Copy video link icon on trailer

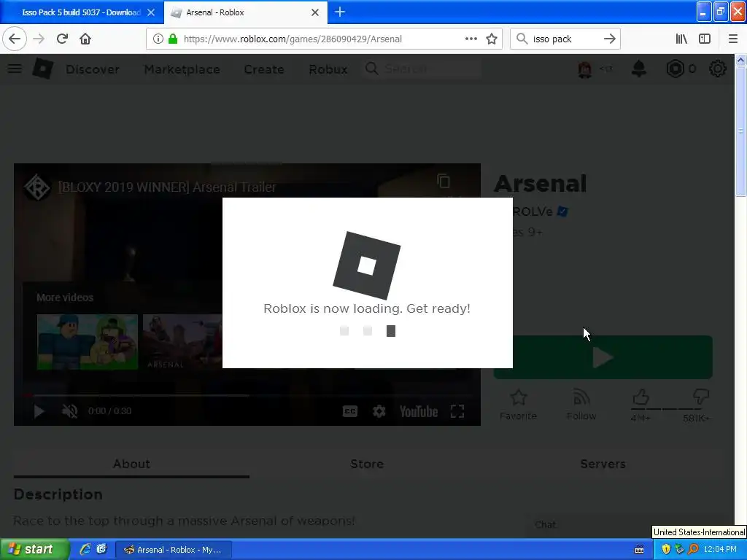[x=444, y=181]
